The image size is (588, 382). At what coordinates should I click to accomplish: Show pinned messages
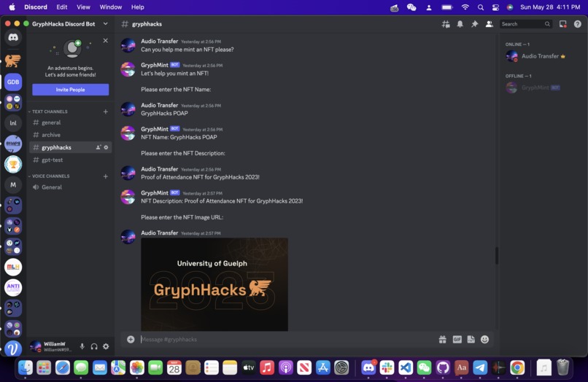pyautogui.click(x=474, y=24)
